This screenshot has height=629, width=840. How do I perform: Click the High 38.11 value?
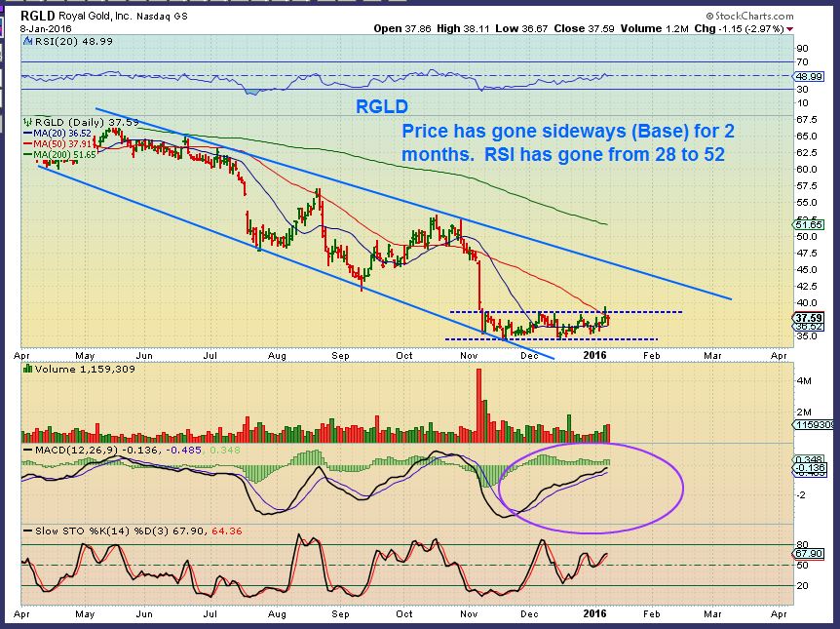(x=463, y=28)
